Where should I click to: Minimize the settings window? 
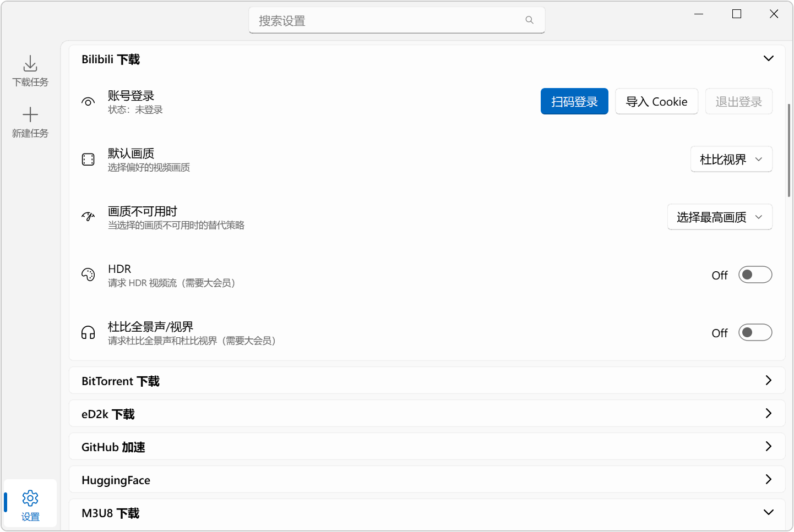point(699,14)
